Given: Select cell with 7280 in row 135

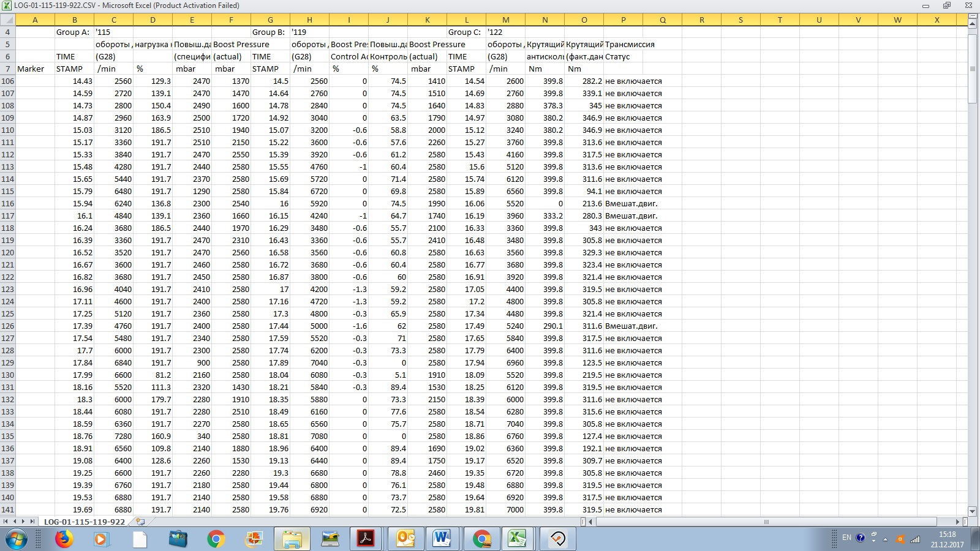Looking at the screenshot, I should coord(113,436).
